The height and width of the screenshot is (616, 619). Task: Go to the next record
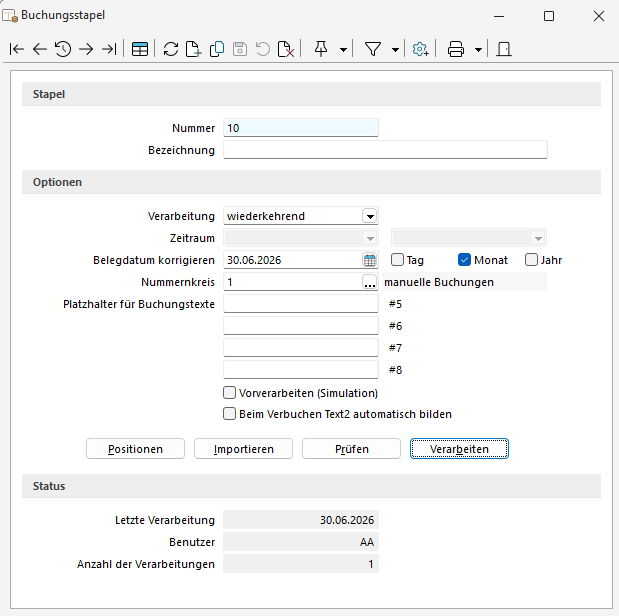point(86,49)
